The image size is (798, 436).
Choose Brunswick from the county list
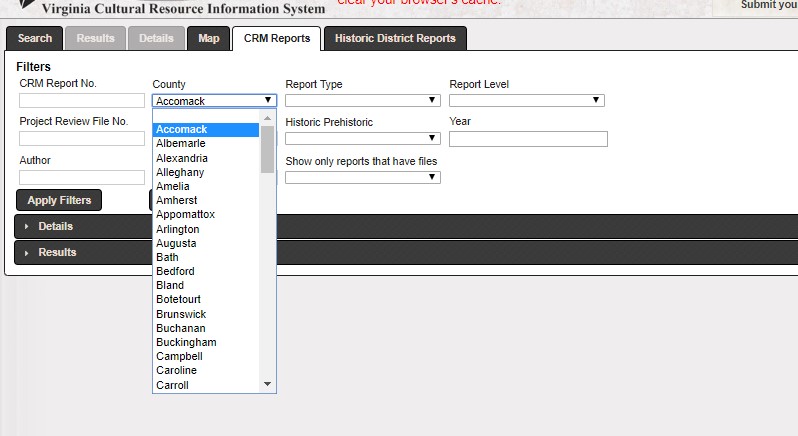pyautogui.click(x=206, y=314)
